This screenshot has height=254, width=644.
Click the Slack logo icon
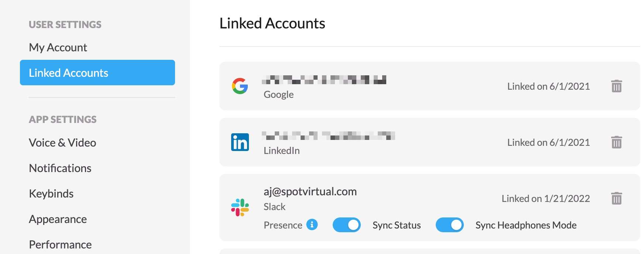click(240, 207)
